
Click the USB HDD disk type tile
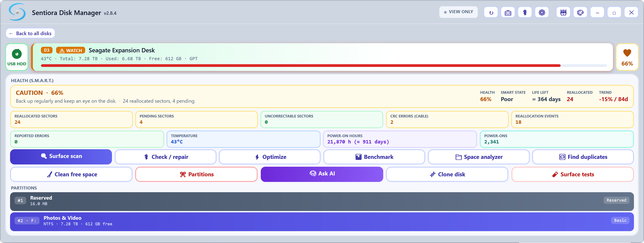[17, 57]
